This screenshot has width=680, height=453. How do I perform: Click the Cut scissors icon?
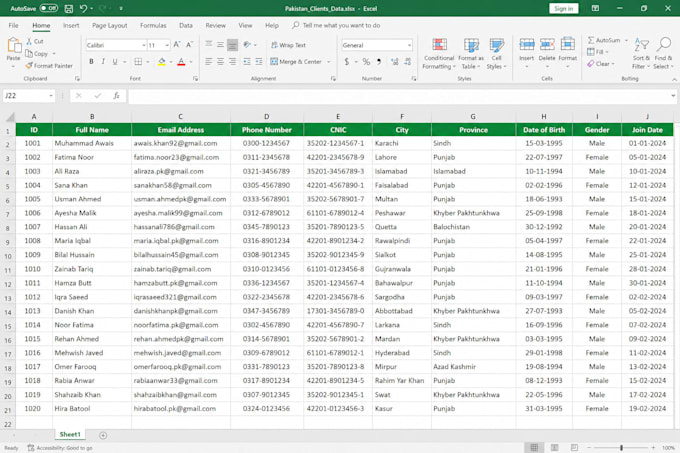pos(29,41)
